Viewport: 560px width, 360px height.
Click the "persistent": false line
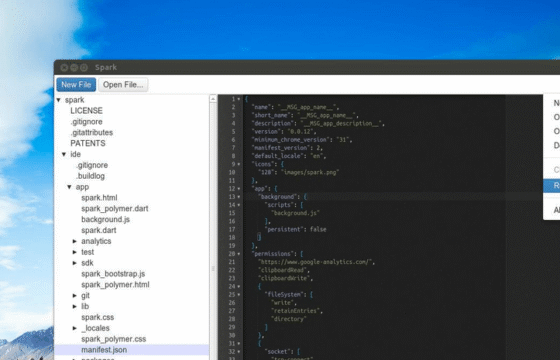295,229
